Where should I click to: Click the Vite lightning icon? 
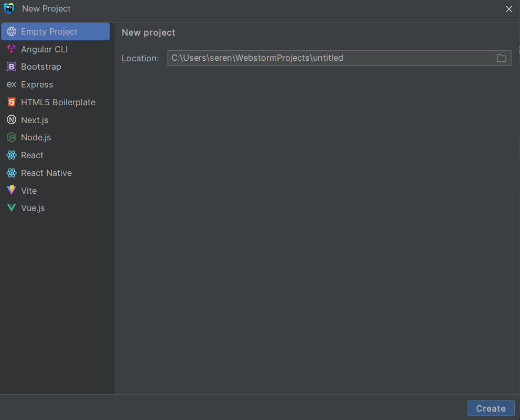tap(12, 190)
